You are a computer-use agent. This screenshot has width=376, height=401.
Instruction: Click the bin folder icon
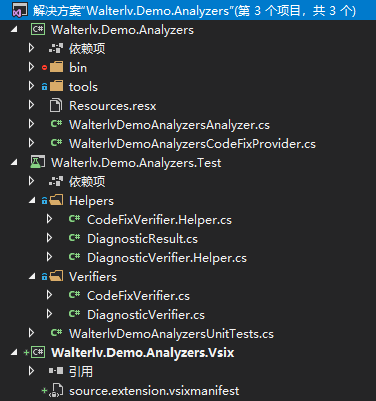click(56, 68)
